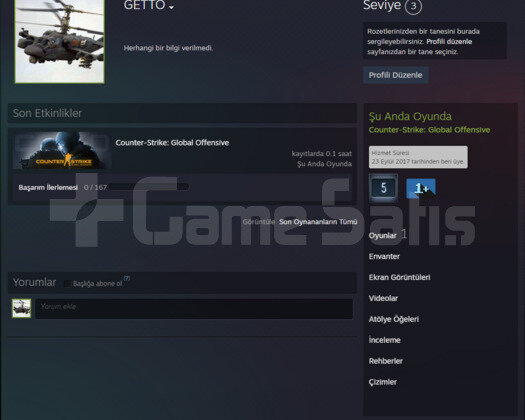525x420 pixels.
Task: Open the Çizimler section
Action: point(382,382)
